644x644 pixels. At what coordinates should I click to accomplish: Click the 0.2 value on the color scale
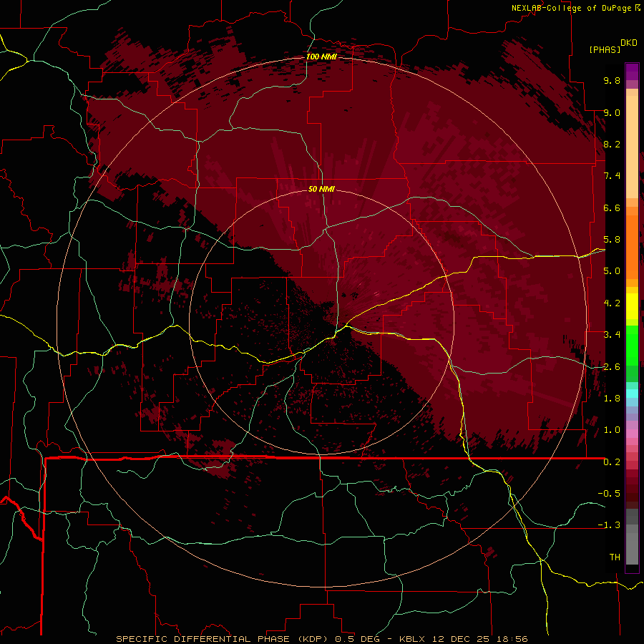point(612,462)
